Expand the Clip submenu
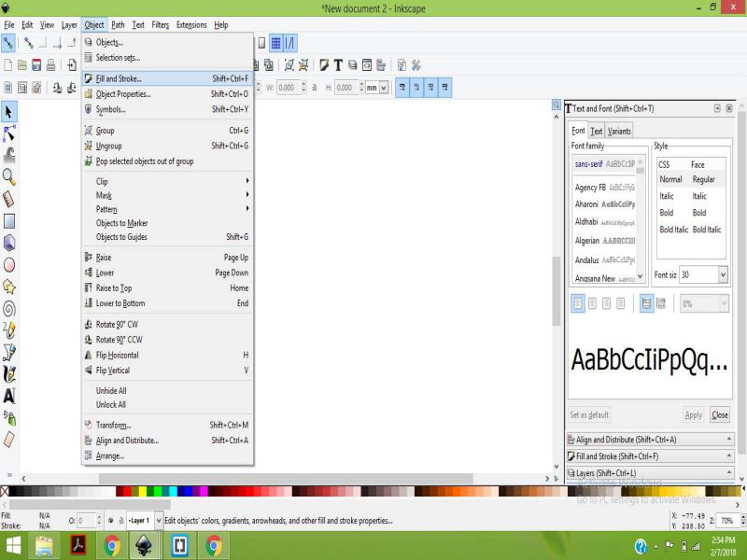The width and height of the screenshot is (747, 560). tap(168, 181)
